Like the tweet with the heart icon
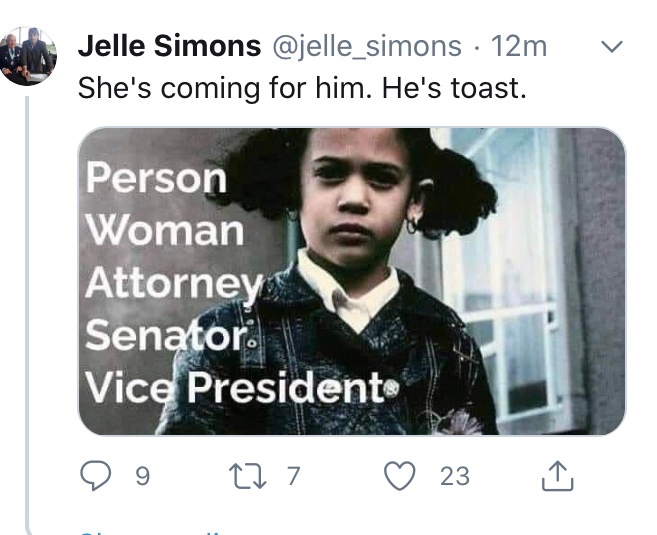Image resolution: width=657 pixels, height=535 pixels. pyautogui.click(x=401, y=476)
